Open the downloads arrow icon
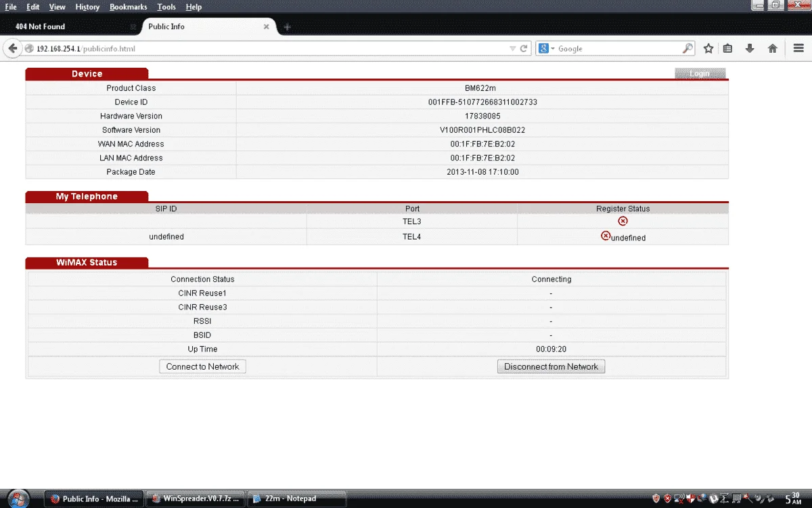The width and height of the screenshot is (812, 508). pyautogui.click(x=750, y=49)
